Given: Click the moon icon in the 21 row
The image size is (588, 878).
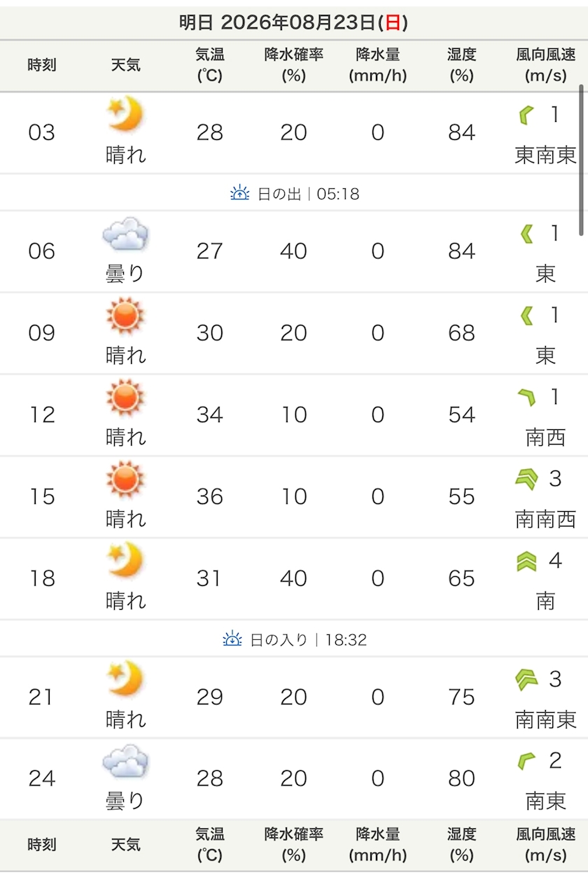Looking at the screenshot, I should pos(125,680).
